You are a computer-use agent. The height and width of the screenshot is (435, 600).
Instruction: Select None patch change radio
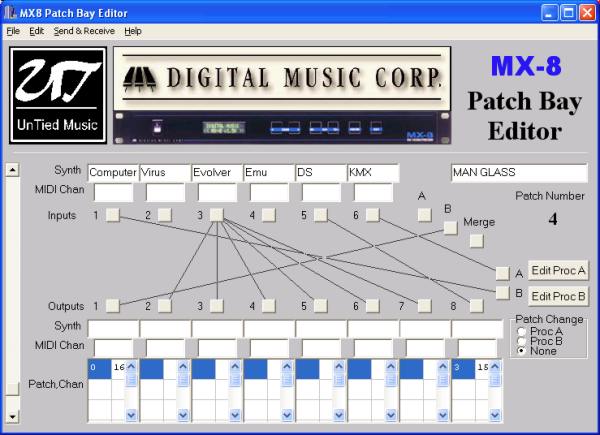click(x=522, y=351)
